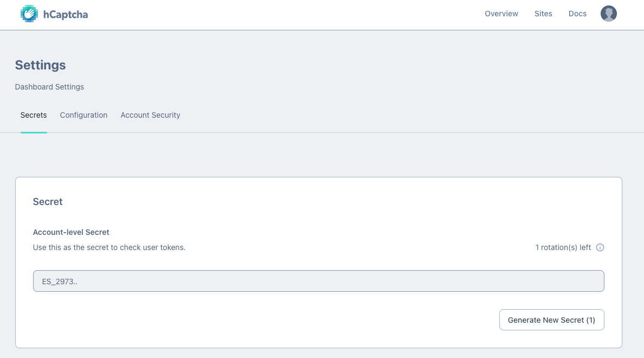Click the rotations info icon
Image resolution: width=644 pixels, height=358 pixels.
click(600, 247)
